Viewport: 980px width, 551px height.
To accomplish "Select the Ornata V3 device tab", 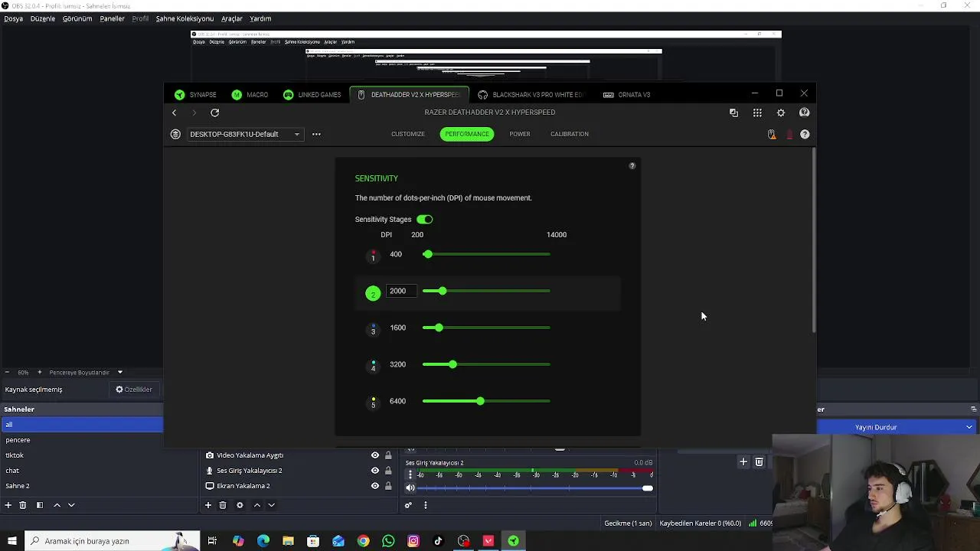I will point(626,95).
